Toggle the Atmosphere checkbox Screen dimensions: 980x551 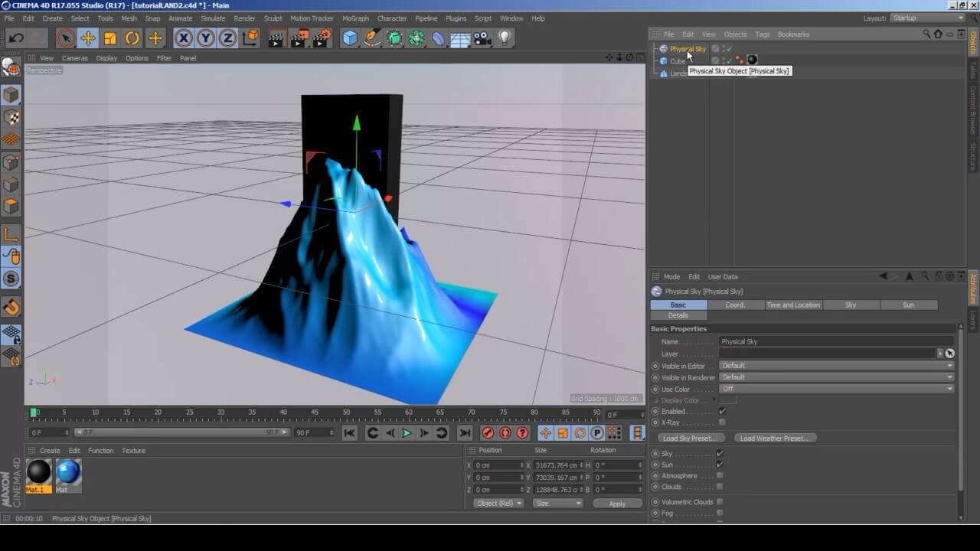point(720,476)
